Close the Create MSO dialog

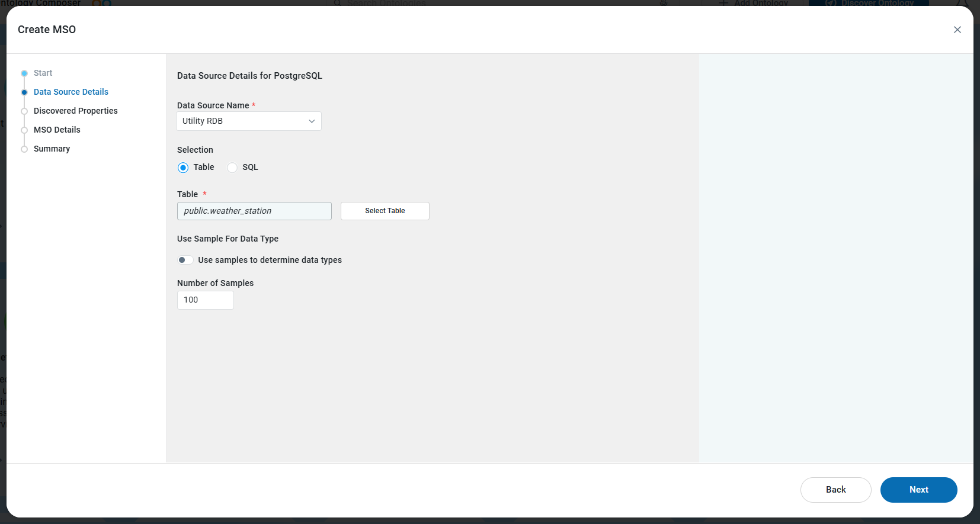957,30
